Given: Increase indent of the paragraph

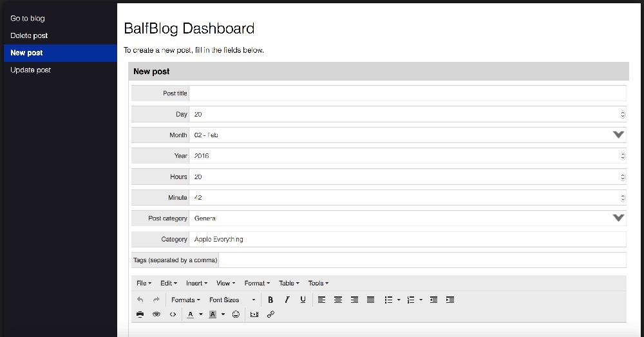Looking at the screenshot, I should (450, 300).
